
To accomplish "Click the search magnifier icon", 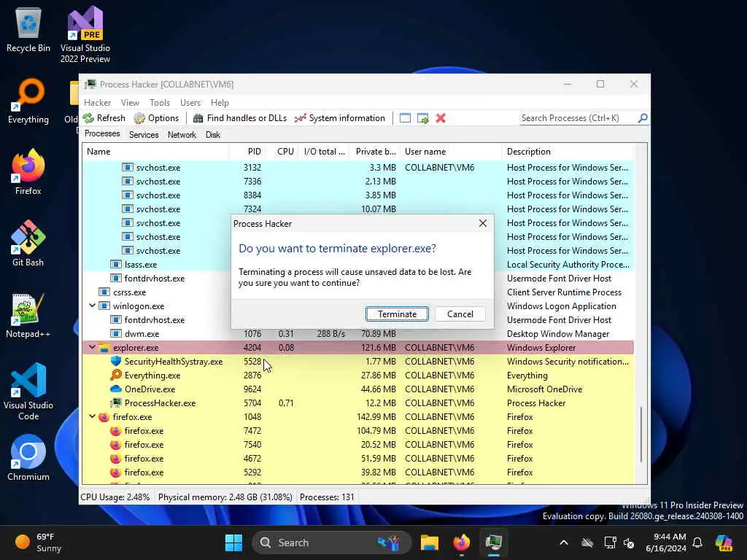I will coord(643,117).
